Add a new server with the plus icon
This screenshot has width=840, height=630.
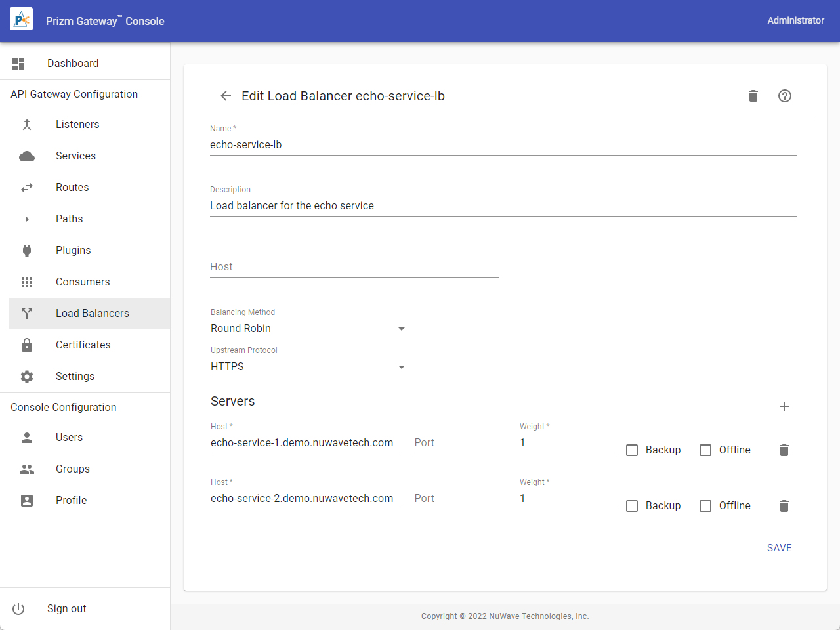pyautogui.click(x=784, y=406)
